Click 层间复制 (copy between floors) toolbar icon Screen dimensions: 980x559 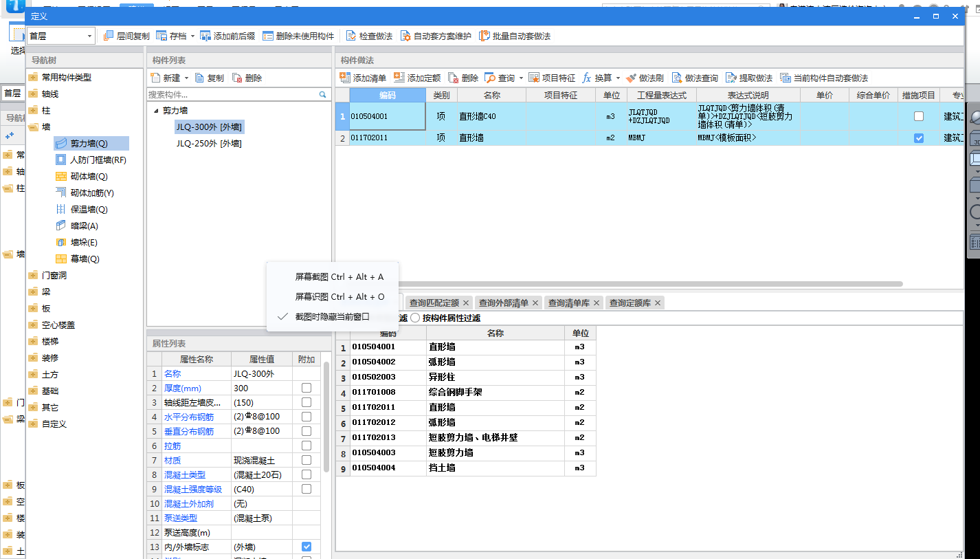tap(109, 36)
